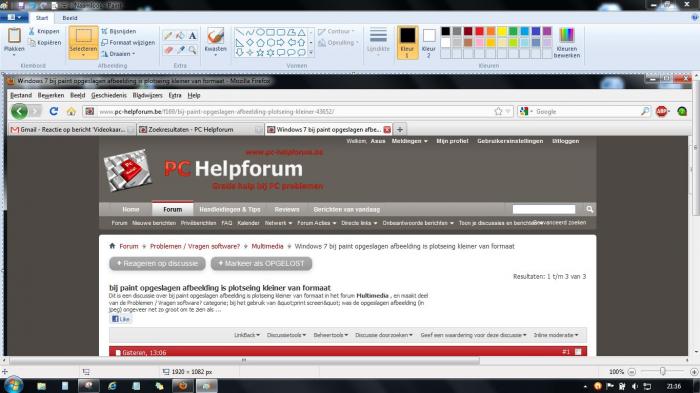The width and height of the screenshot is (700, 393).
Task: Expand the shapes gallery more arrow
Action: pyautogui.click(x=311, y=53)
